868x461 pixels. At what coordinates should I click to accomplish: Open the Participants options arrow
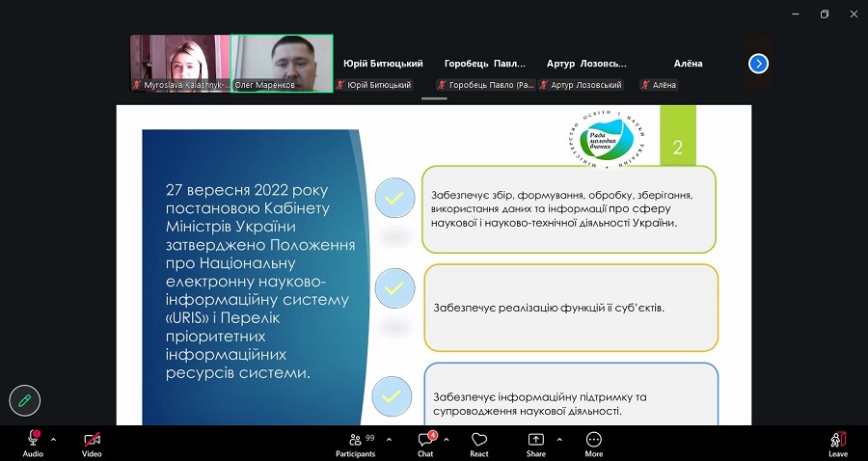pos(389,439)
